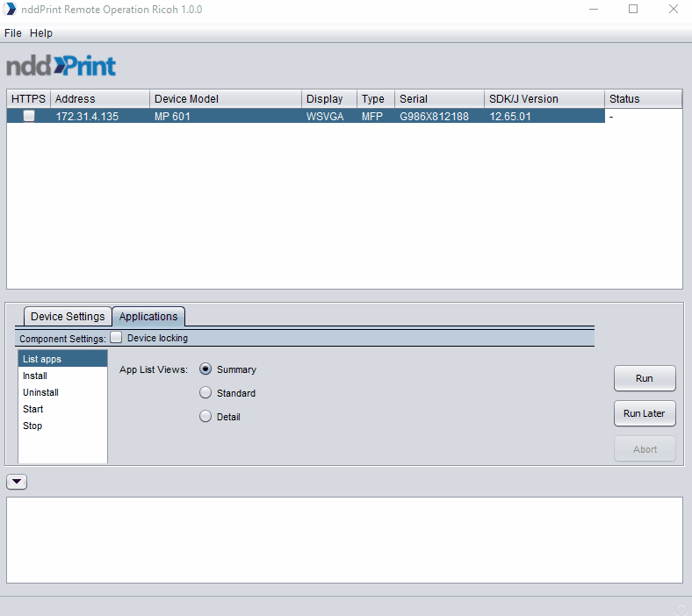This screenshot has height=616, width=692.
Task: Choose the Standard app list view
Action: pyautogui.click(x=205, y=393)
